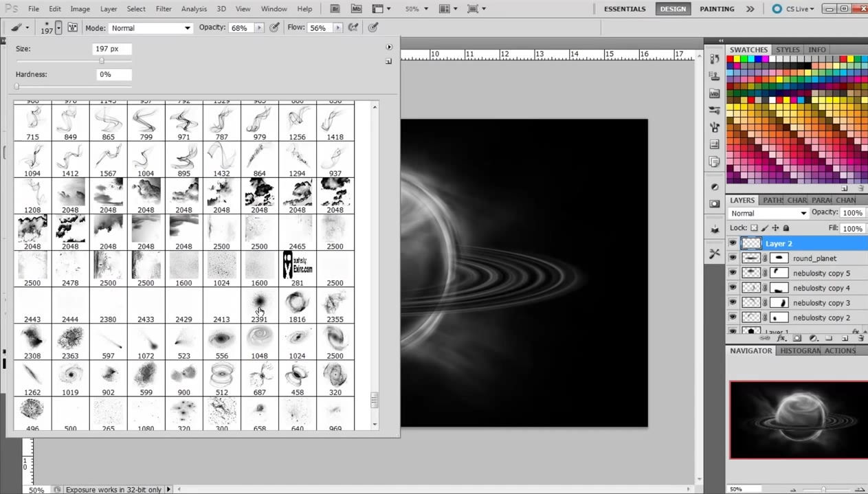The width and height of the screenshot is (868, 494).
Task: Open the Brush Preset picker arrow
Action: [58, 27]
